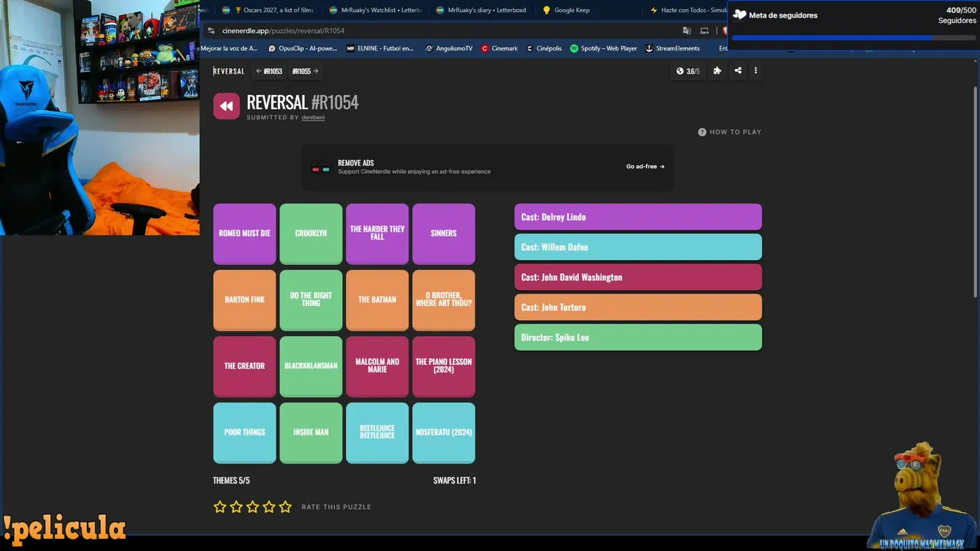Click the How to Play question mark icon

click(702, 132)
